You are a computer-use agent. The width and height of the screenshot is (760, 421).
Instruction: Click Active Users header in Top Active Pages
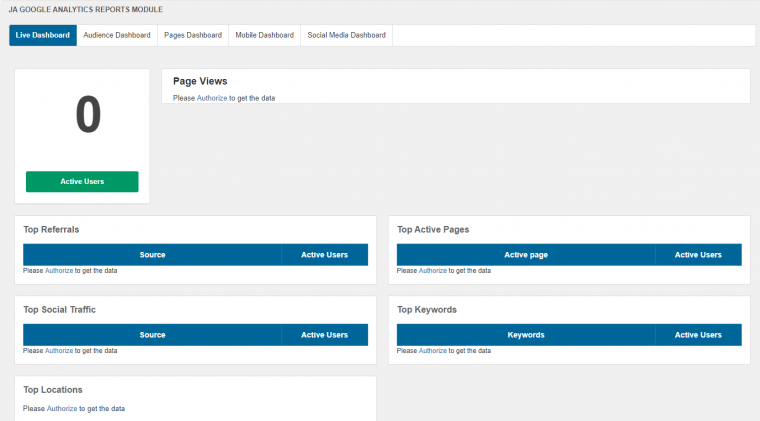point(698,255)
